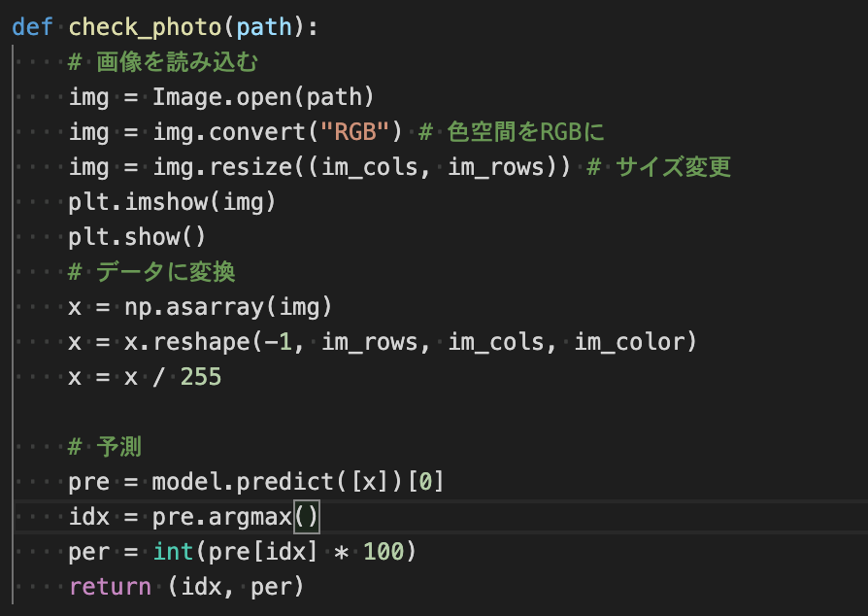Click the return keyword
The image size is (868, 616).
click(110, 586)
